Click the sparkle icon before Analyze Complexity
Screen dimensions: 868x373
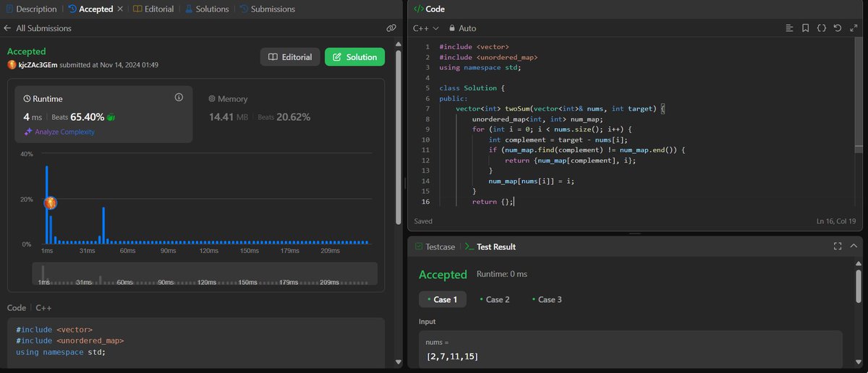click(x=28, y=132)
